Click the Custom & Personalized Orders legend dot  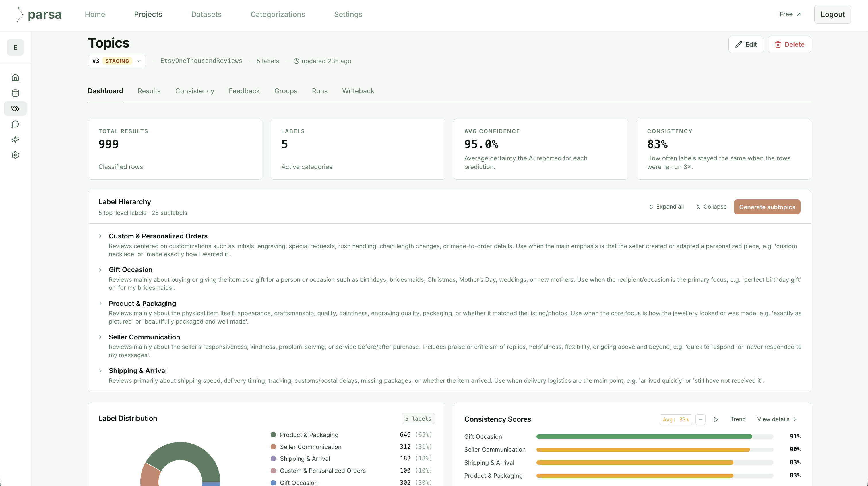pos(273,471)
